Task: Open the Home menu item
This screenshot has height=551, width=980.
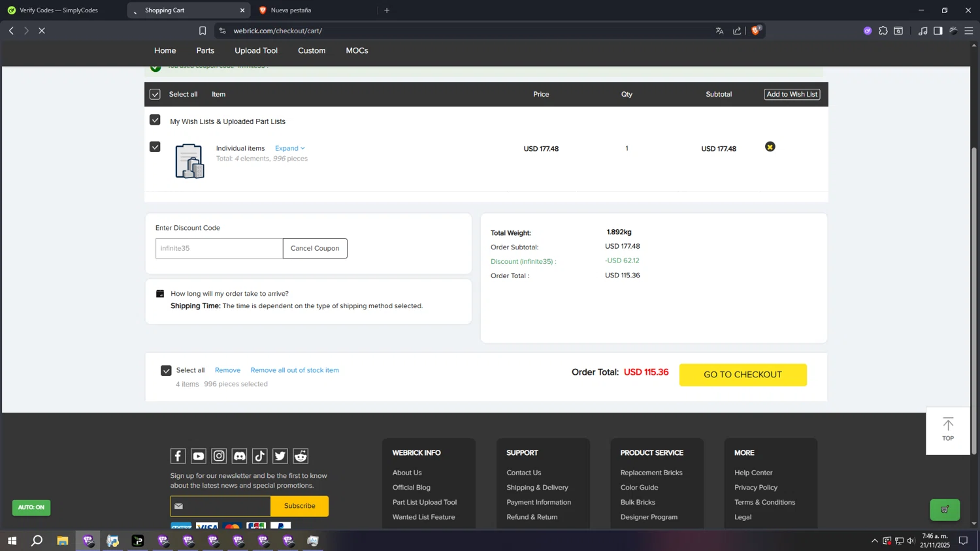Action: 165,50
